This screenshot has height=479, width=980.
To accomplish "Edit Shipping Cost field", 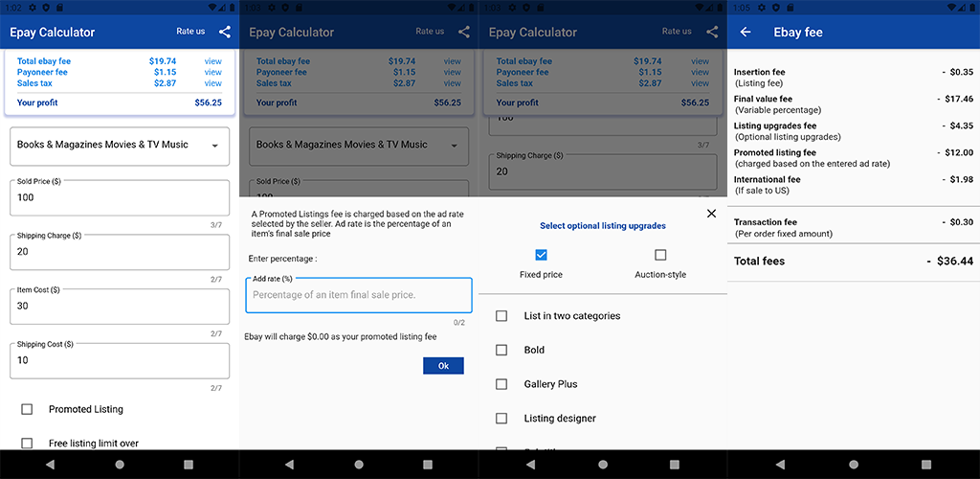I will click(x=120, y=361).
